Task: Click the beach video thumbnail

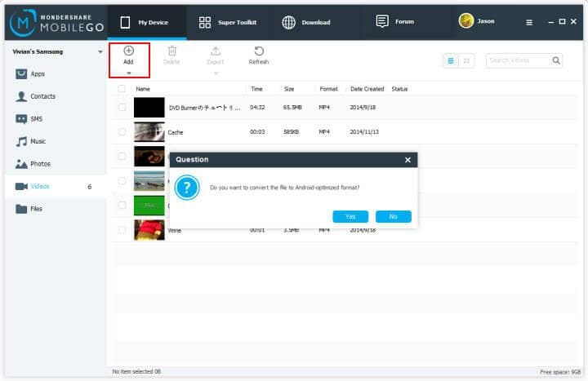Action: pyautogui.click(x=149, y=181)
